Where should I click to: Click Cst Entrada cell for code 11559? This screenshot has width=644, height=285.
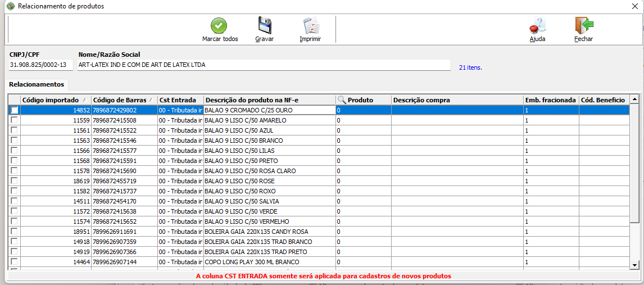tap(180, 120)
